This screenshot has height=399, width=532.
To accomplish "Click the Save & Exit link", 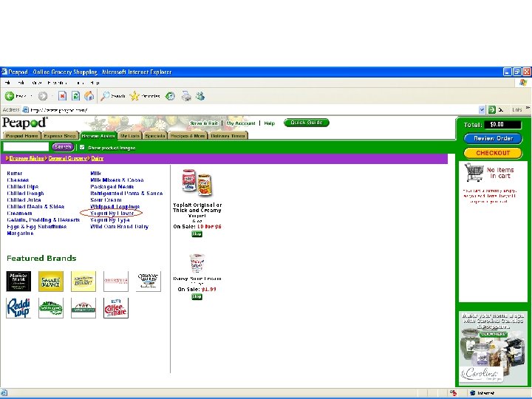I will pos(204,123).
